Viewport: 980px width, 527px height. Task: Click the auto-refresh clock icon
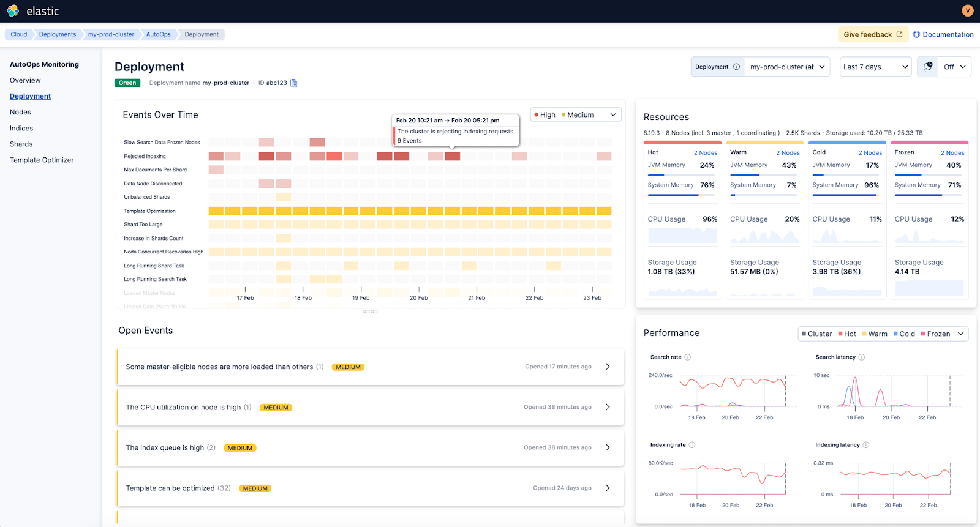pos(928,67)
